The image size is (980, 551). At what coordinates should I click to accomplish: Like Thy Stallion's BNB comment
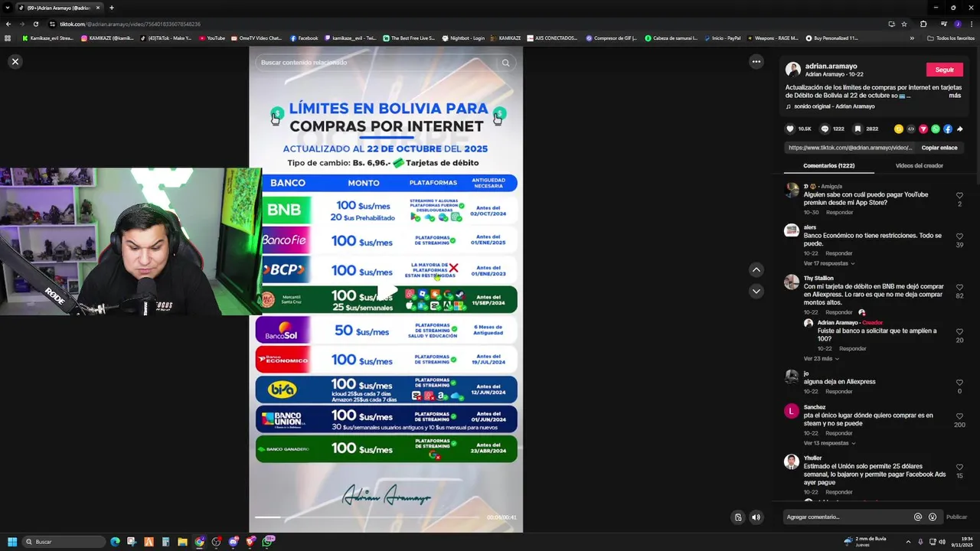[959, 288]
